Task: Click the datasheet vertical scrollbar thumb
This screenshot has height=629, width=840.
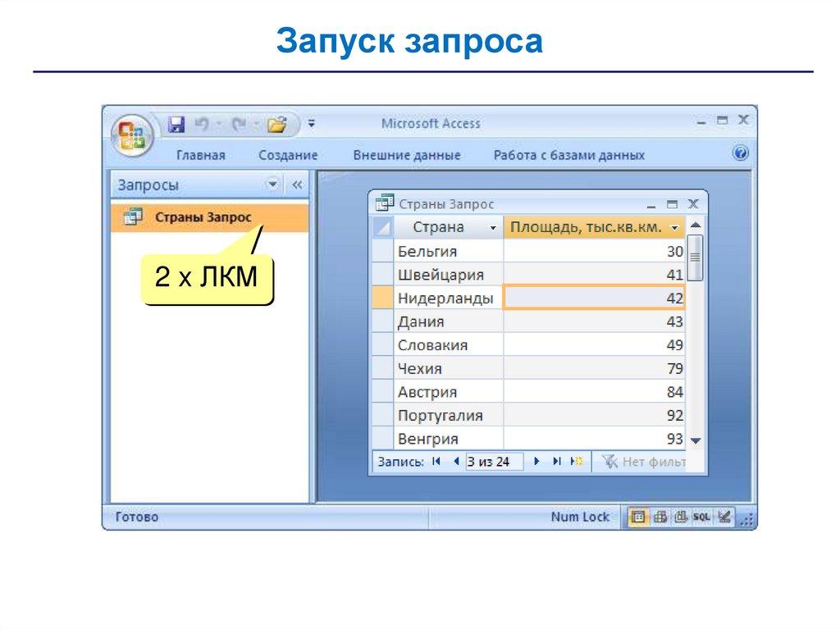Action: 696,257
